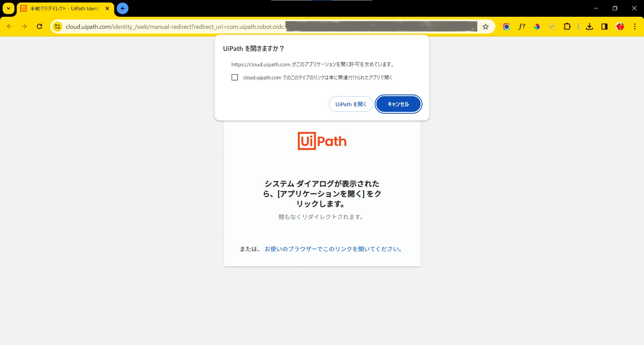Open the link in your browser instead

pyautogui.click(x=334, y=249)
